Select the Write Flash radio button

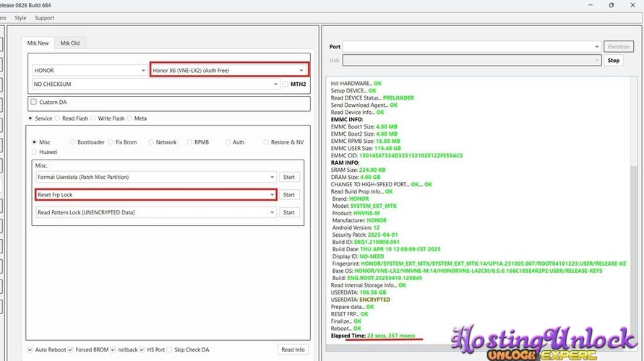coord(93,118)
